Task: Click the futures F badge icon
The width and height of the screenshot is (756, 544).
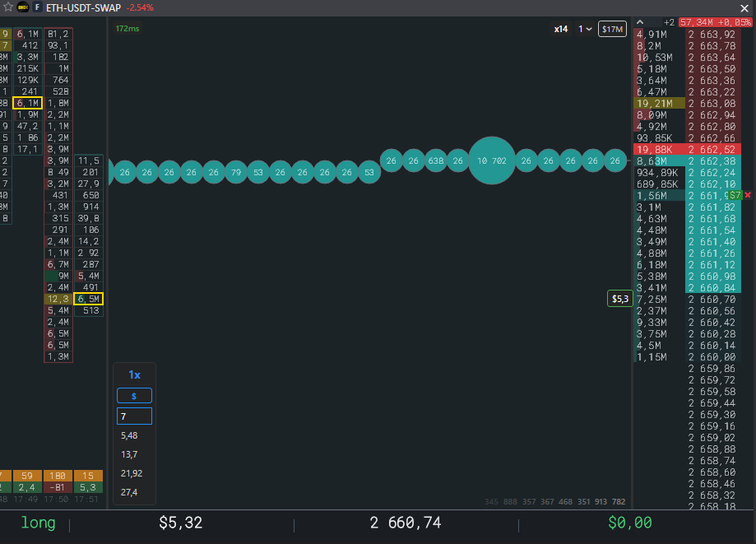Action: click(x=37, y=7)
